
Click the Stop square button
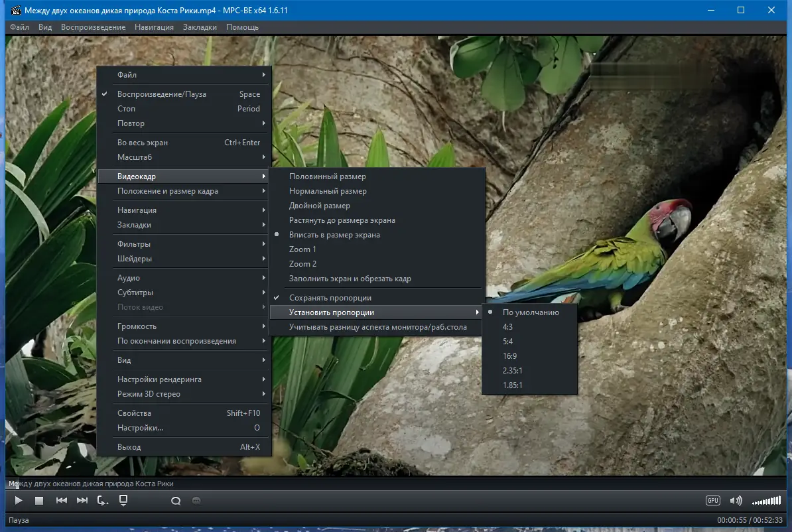click(39, 500)
